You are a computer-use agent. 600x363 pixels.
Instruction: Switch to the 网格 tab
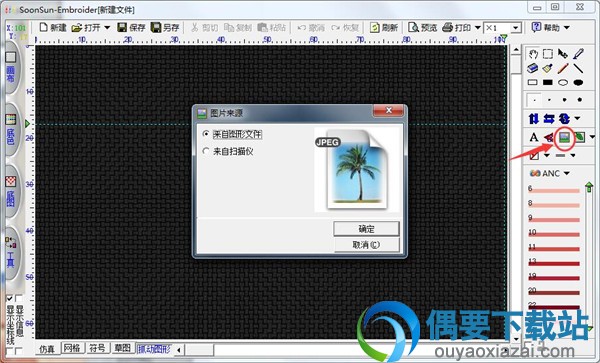tap(72, 348)
